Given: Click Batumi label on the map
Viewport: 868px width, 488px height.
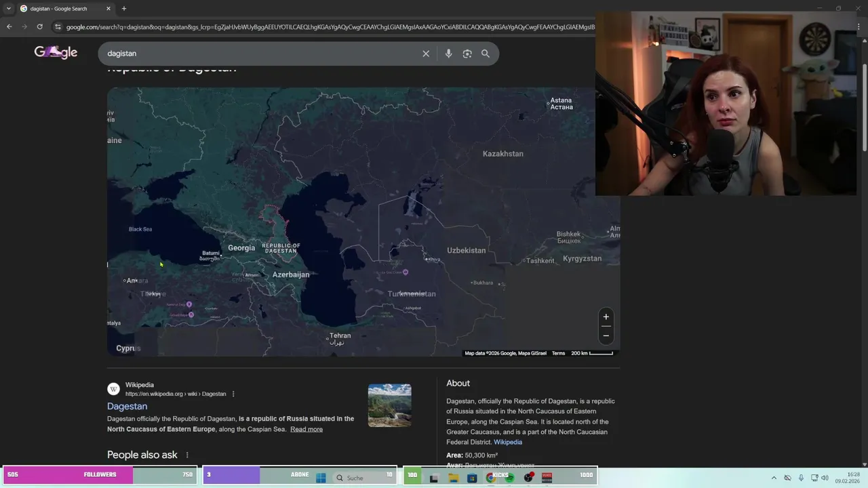Looking at the screenshot, I should click(210, 256).
